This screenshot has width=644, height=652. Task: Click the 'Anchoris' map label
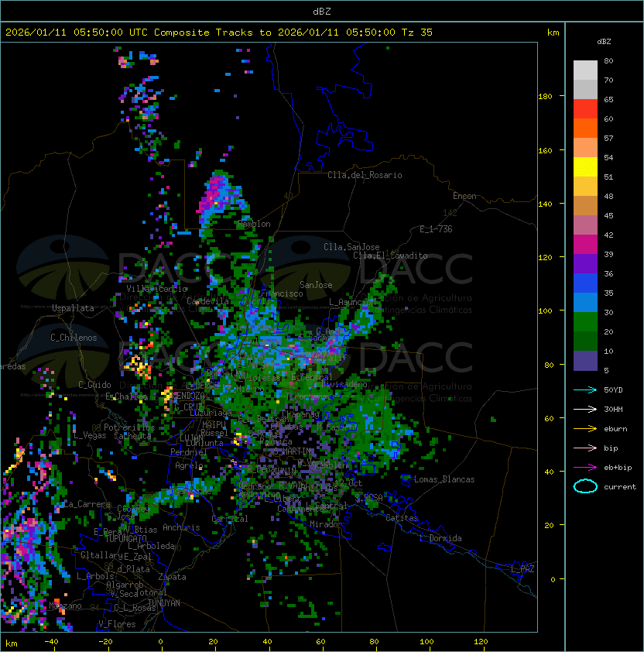181,527
